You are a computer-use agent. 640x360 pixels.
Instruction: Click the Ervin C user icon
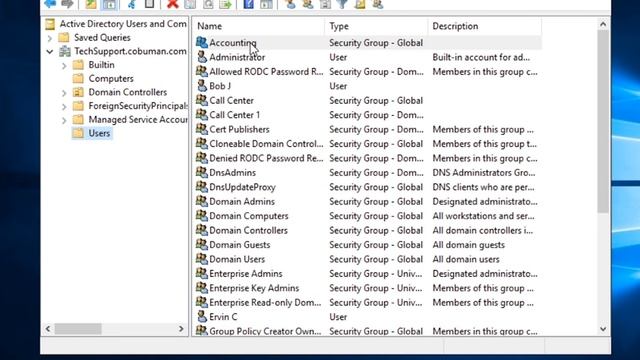tap(202, 317)
